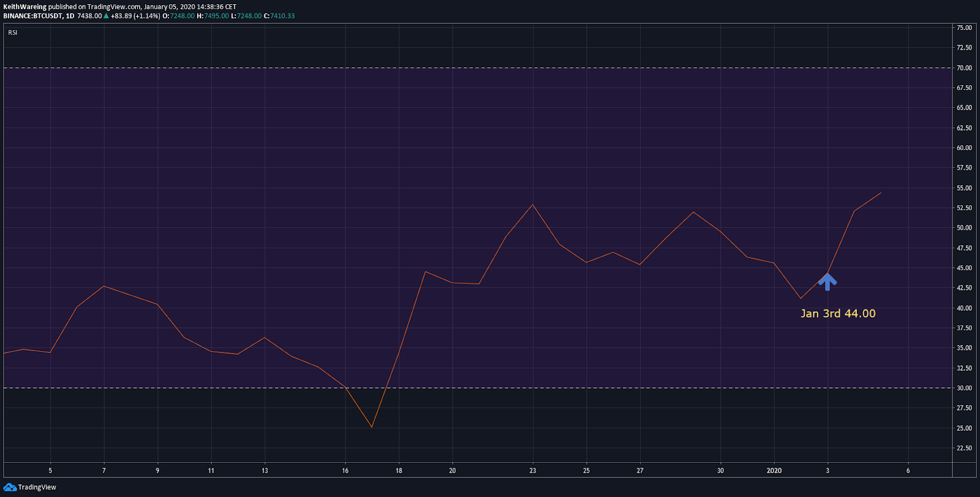Image resolution: width=980 pixels, height=497 pixels.
Task: Click the 75.00 label on the scale
Action: [x=965, y=28]
